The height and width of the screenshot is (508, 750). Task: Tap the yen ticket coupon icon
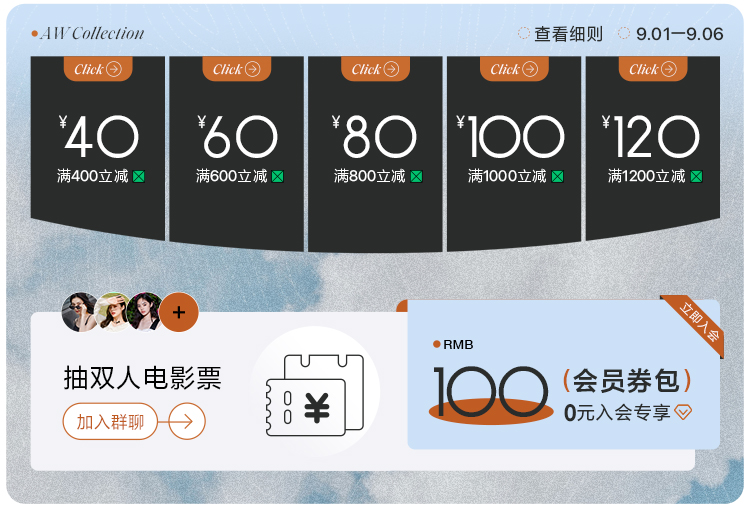pyautogui.click(x=315, y=394)
